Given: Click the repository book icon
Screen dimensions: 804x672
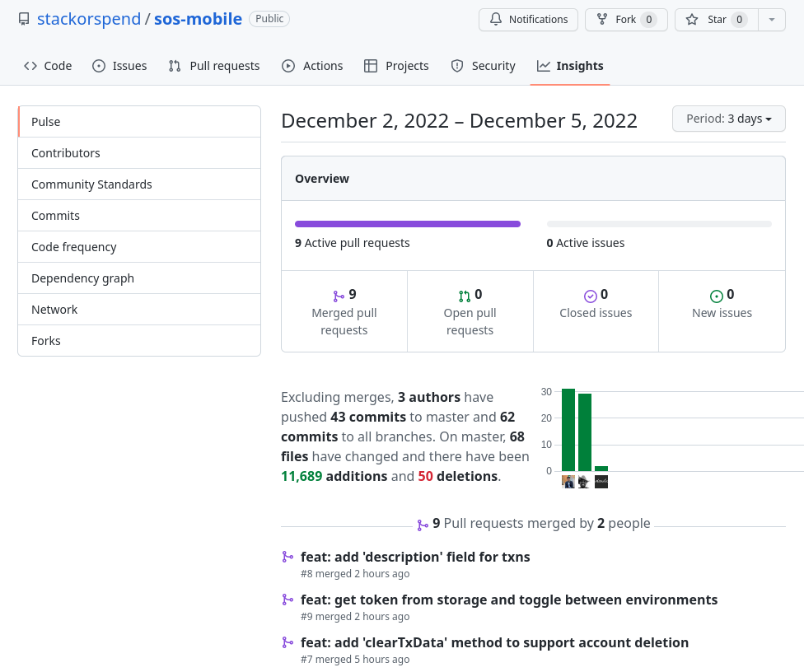Looking at the screenshot, I should [x=24, y=19].
